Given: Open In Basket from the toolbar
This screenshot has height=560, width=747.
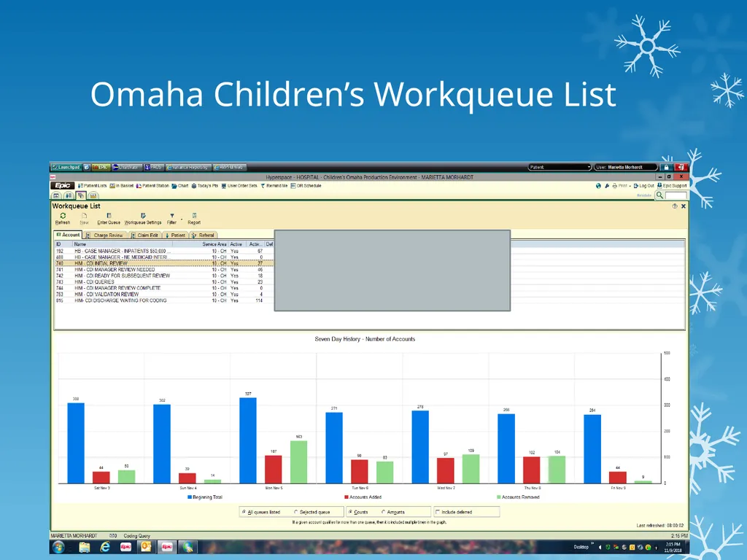Looking at the screenshot, I should [x=122, y=186].
